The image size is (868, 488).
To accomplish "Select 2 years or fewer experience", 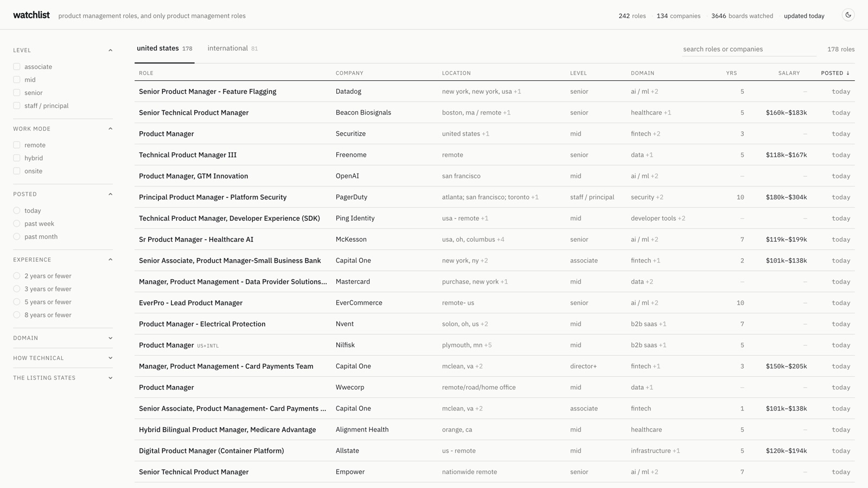I will 17,275.
